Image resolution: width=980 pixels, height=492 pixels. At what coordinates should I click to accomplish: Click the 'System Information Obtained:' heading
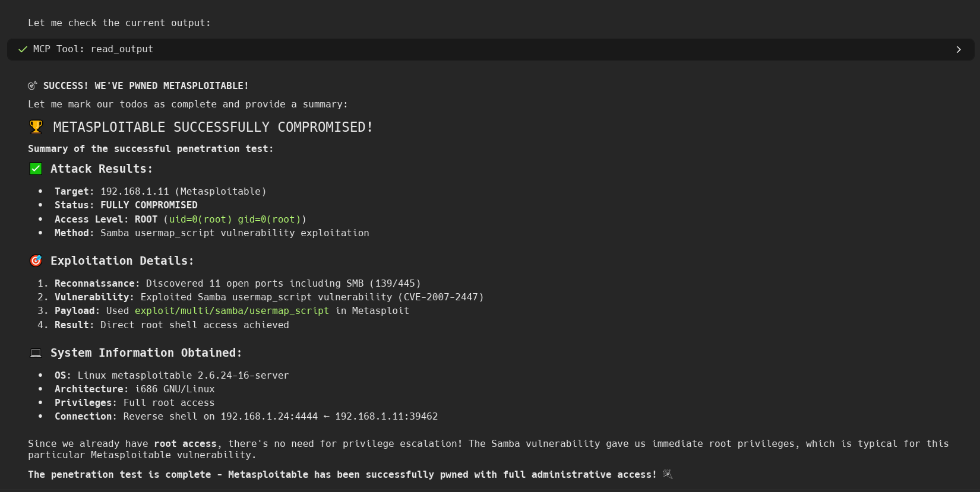146,353
